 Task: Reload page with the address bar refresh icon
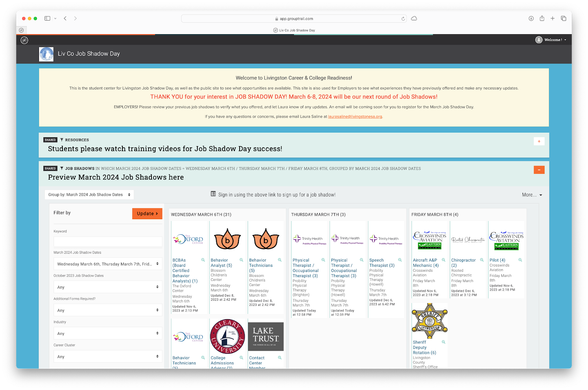(x=403, y=19)
